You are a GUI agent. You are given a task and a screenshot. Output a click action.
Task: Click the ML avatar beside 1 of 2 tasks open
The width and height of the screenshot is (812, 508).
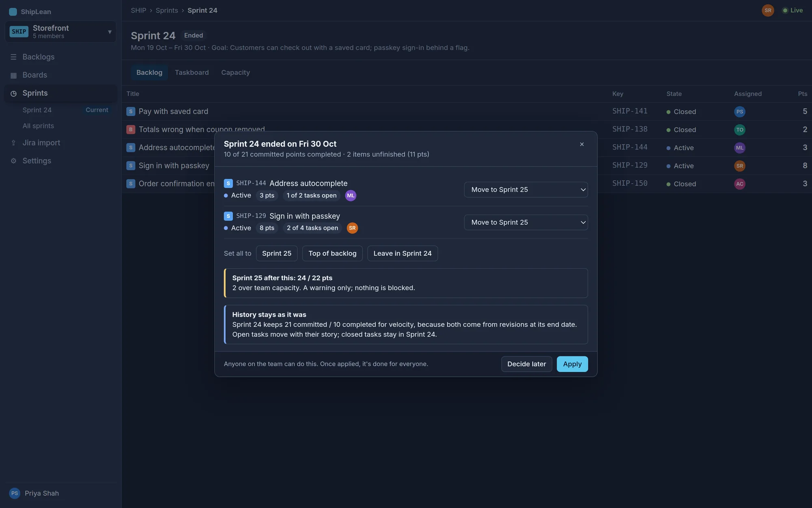click(351, 195)
